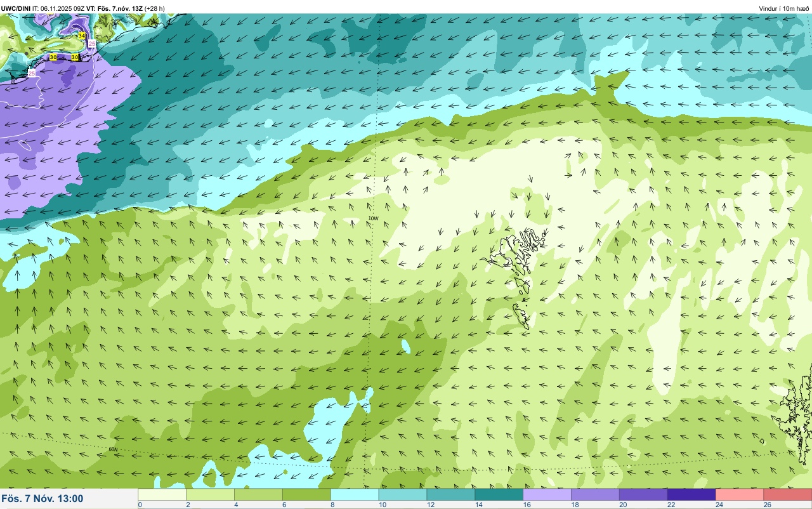Select the 18–20 medium purple legend swatch
Screen dimensions: 812x509
596,494
